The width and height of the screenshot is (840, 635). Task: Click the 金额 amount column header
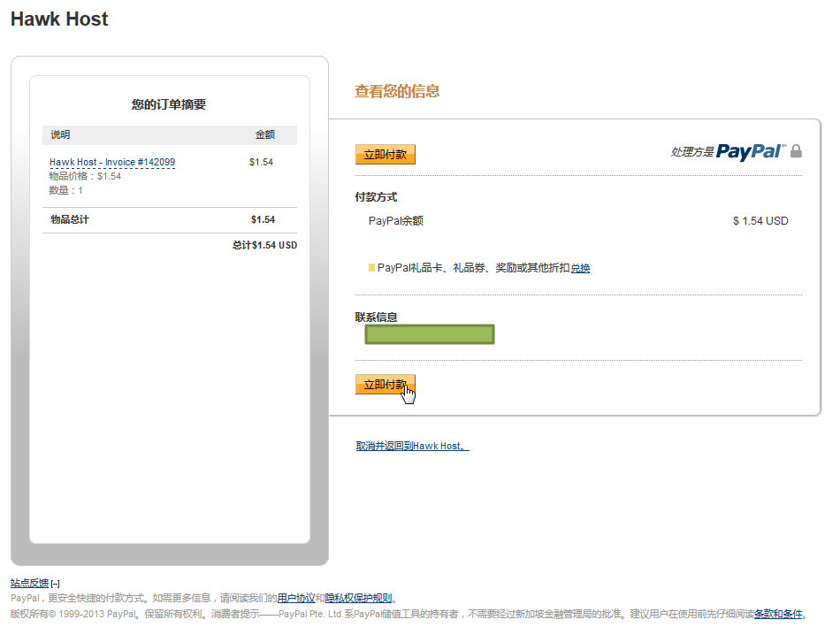(265, 134)
